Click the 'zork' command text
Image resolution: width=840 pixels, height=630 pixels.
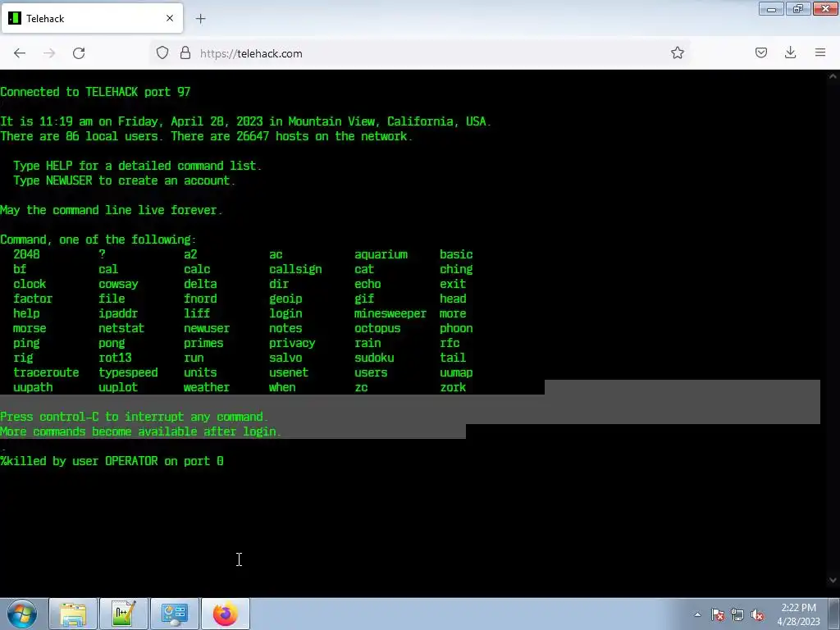(453, 387)
